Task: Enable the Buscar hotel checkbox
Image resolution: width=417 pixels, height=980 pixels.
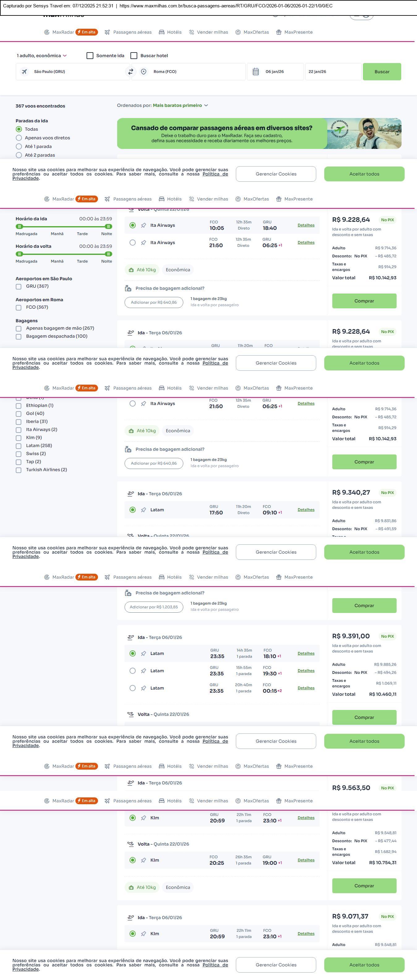Action: tap(134, 56)
